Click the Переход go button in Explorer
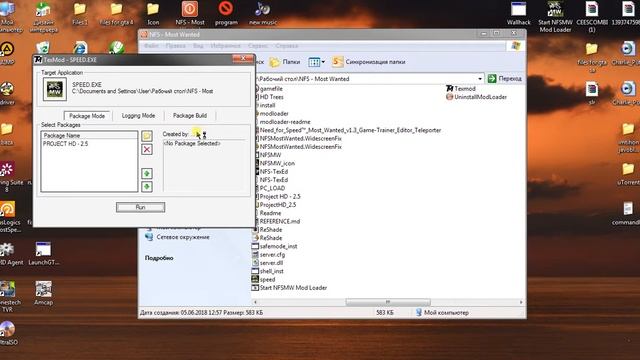Screen dimensions: 640x360 click(x=504, y=78)
